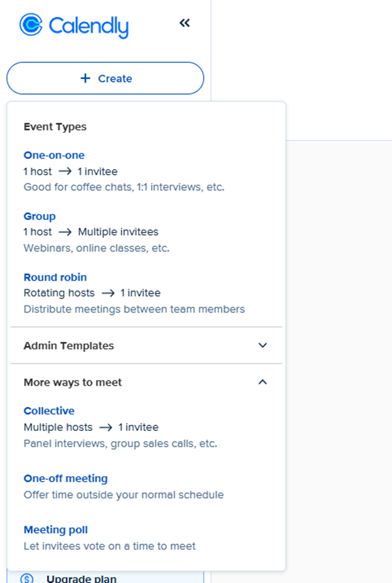Click the Calendly wordmark text
This screenshot has width=392, height=583.
coord(88,26)
